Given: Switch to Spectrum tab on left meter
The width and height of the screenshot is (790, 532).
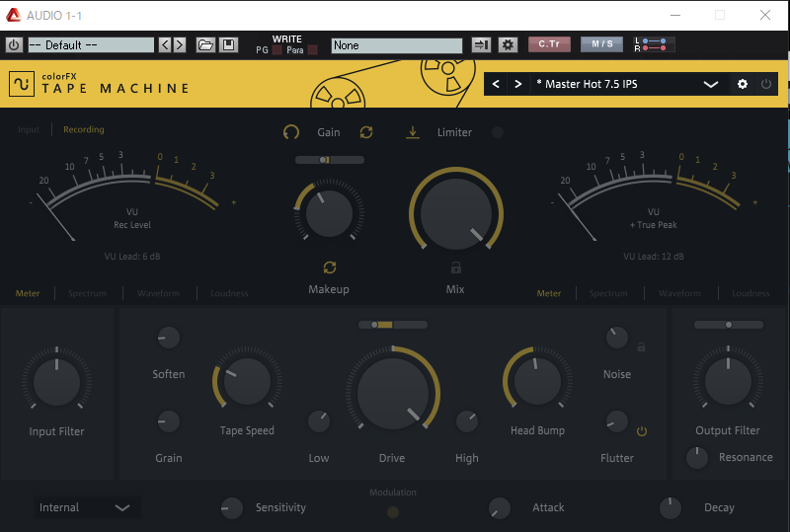Looking at the screenshot, I should [87, 293].
